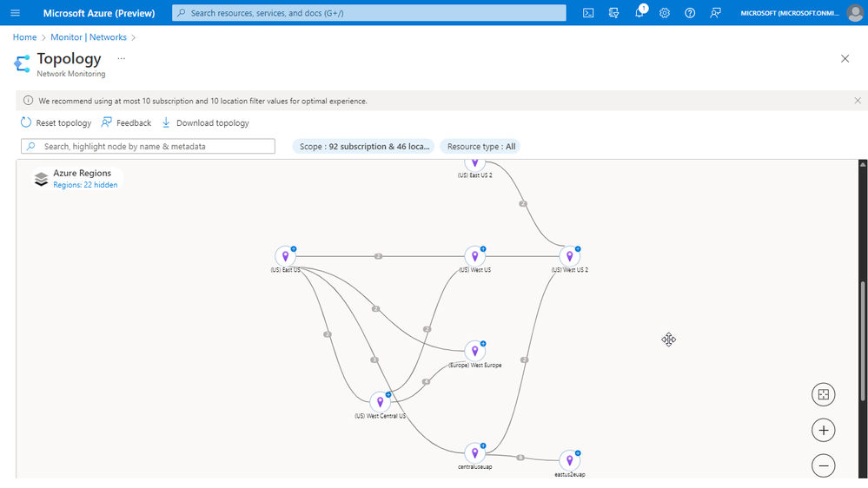Click connection badge between East US 2 and West US 2

coord(522,203)
